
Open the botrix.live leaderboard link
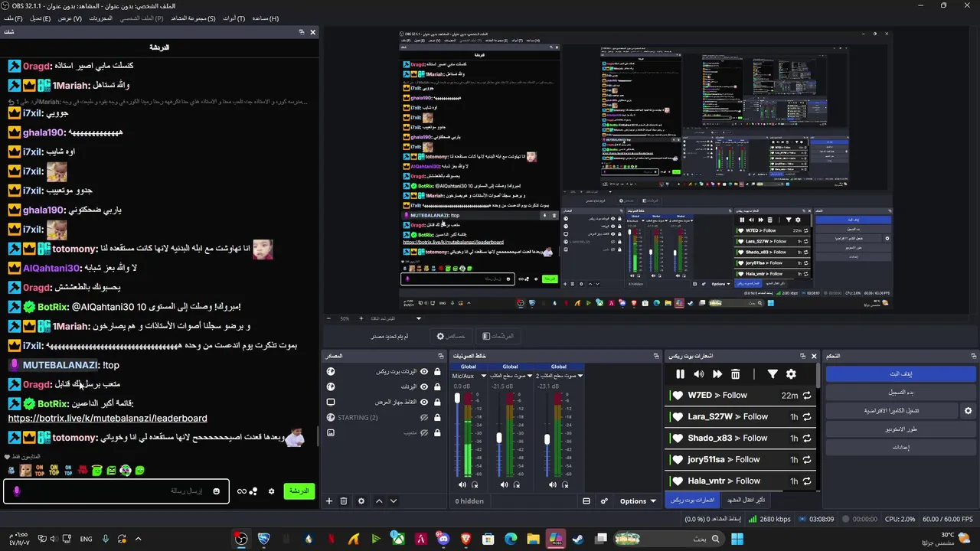[x=108, y=419]
